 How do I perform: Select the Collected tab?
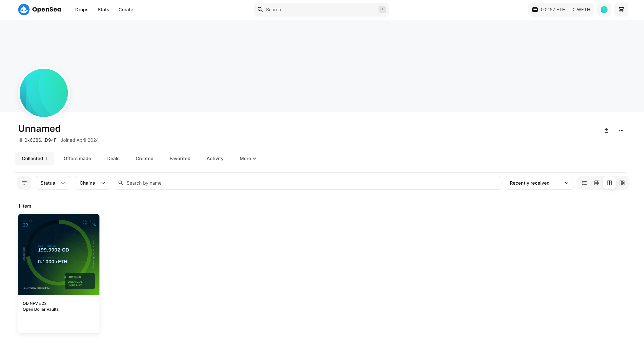tap(35, 158)
